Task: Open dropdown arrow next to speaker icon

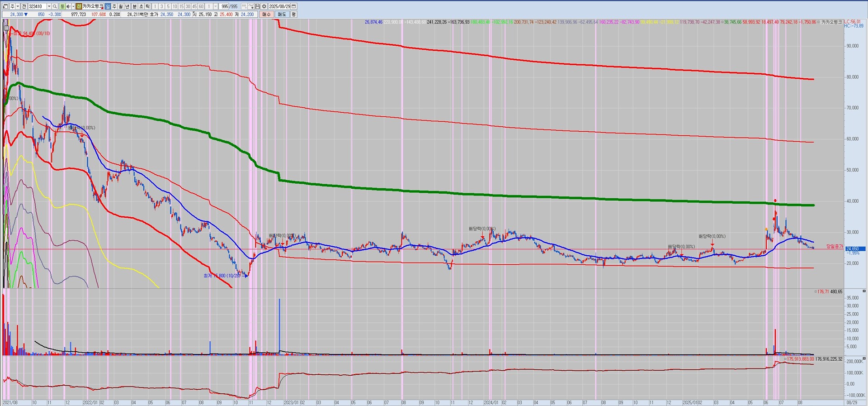Action: [x=73, y=6]
